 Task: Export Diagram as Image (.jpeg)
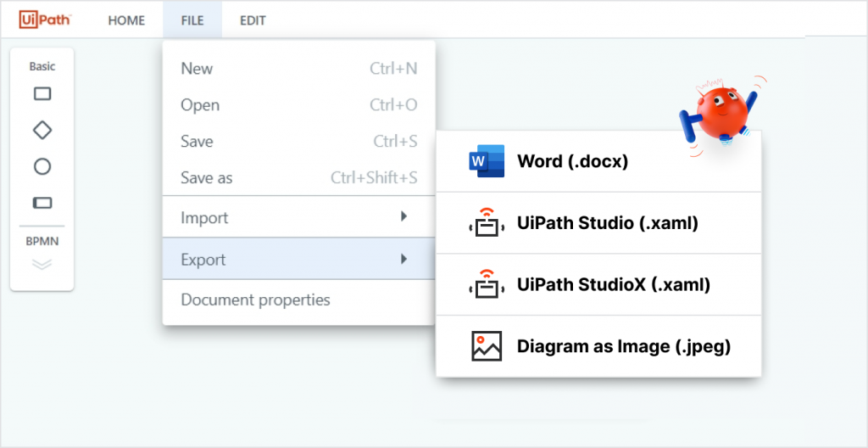598,346
